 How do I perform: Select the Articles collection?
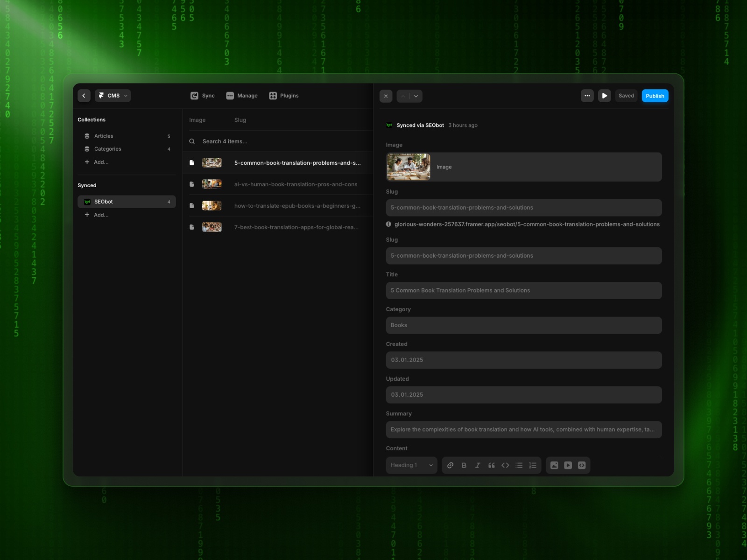(x=103, y=136)
